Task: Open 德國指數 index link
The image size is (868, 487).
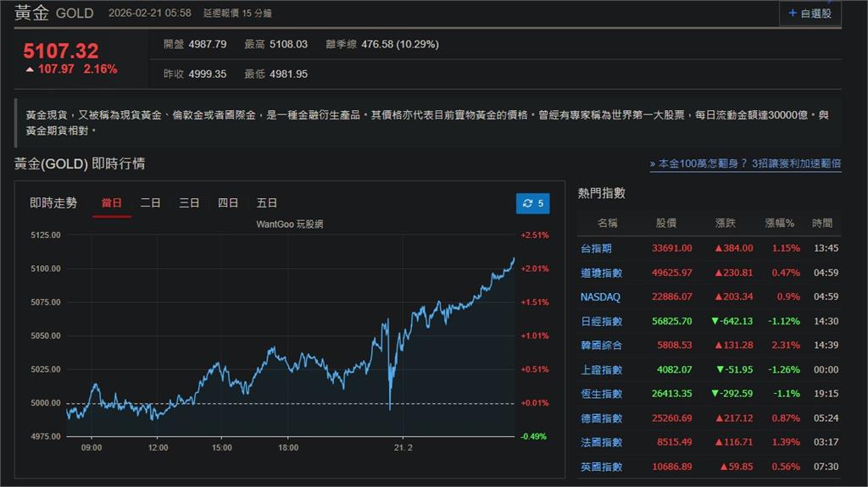Action: [601, 418]
